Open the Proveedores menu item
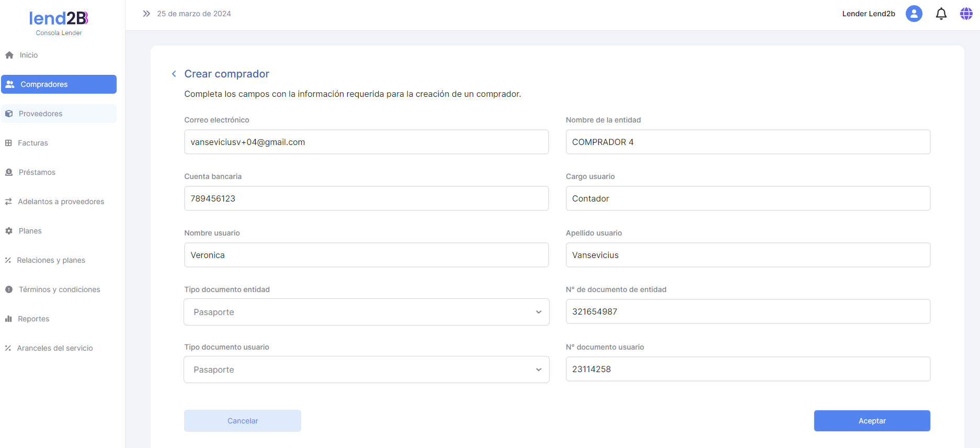The image size is (980, 448). (40, 114)
